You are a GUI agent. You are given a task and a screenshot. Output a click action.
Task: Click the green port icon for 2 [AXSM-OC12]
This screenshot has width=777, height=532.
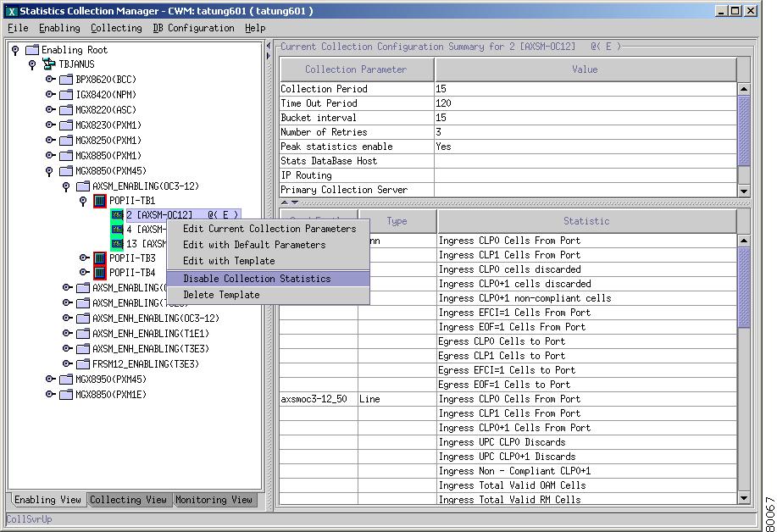117,214
